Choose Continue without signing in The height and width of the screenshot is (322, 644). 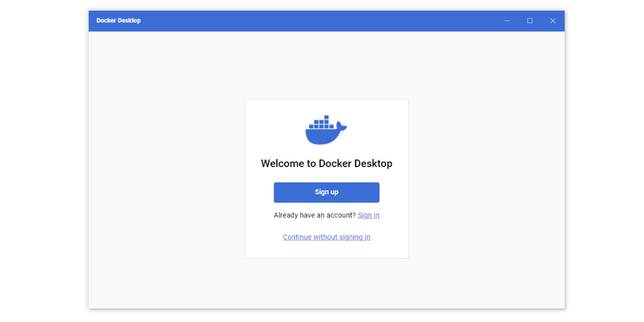point(326,237)
